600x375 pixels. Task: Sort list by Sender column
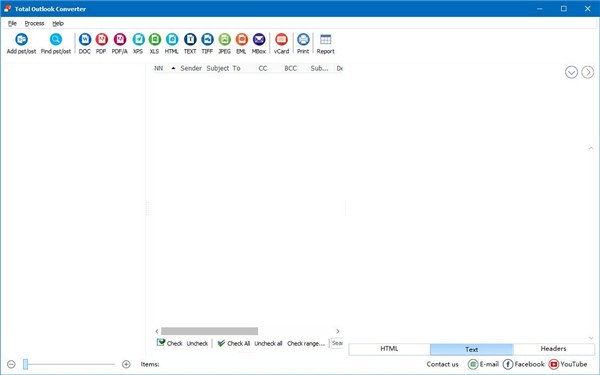coord(191,68)
